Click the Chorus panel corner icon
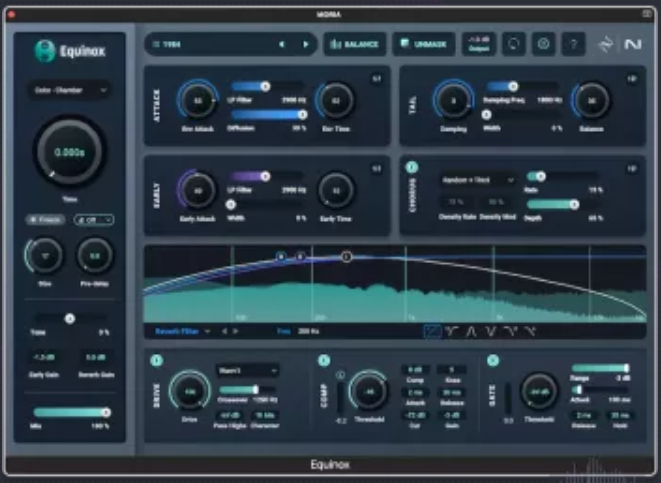 pyautogui.click(x=631, y=169)
